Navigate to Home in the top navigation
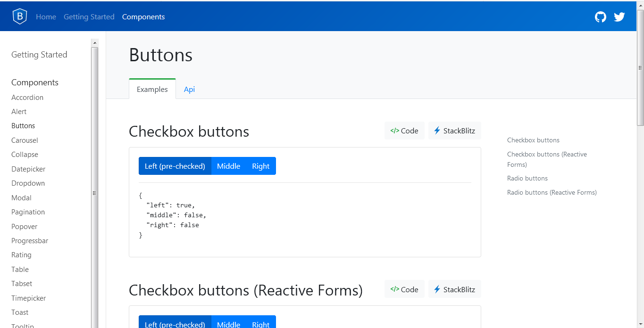Screen dimensions: 644x328 [46, 16]
